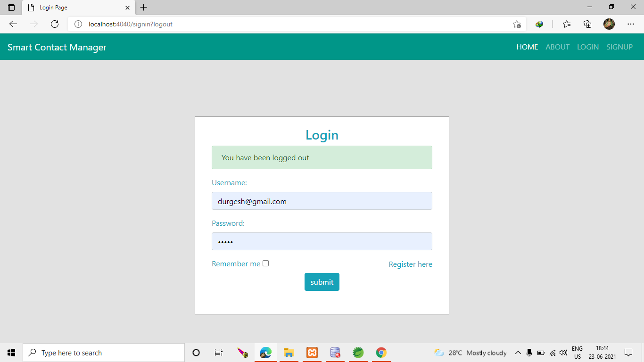The image size is (644, 362).
Task: Open Task View on the taskbar
Action: pos(218,352)
